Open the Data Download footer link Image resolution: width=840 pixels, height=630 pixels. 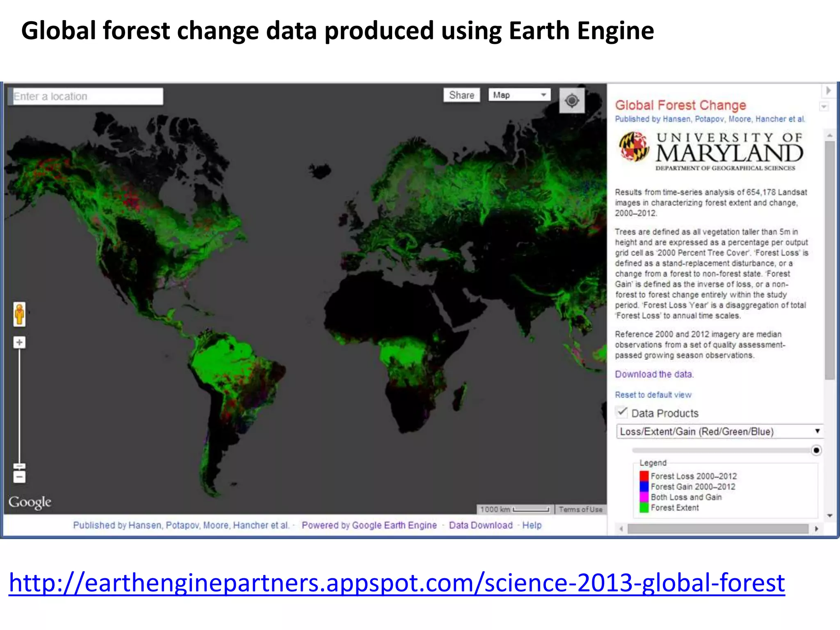(x=481, y=525)
